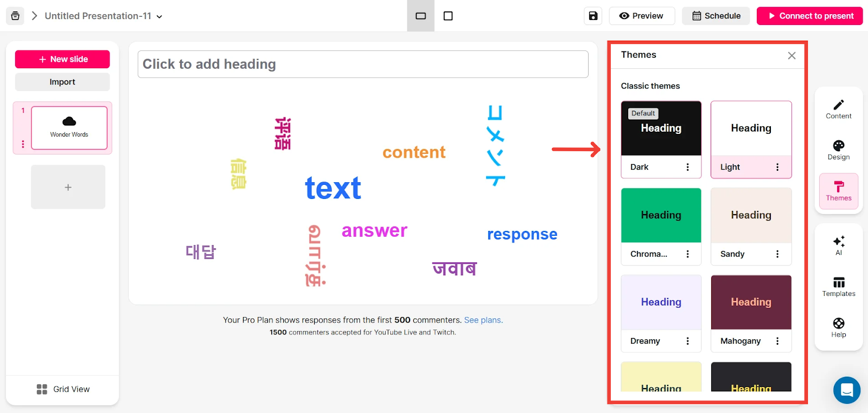Open the chat support bubble
Image resolution: width=868 pixels, height=413 pixels.
847,390
